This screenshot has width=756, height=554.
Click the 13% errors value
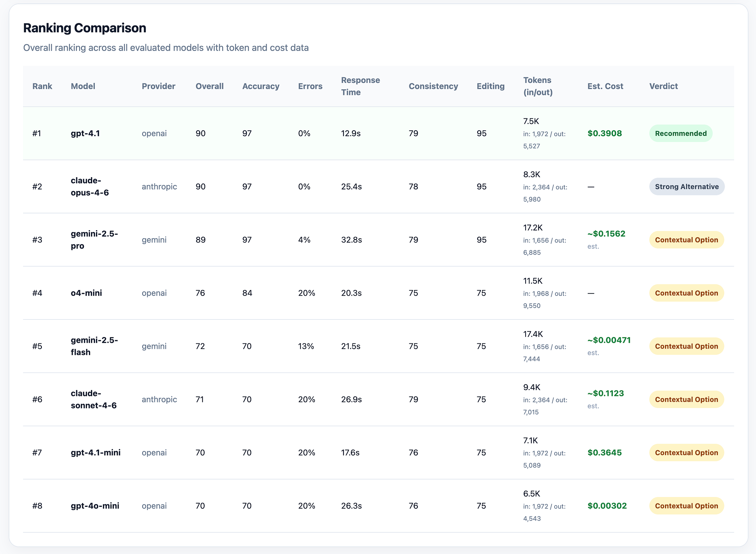[306, 346]
